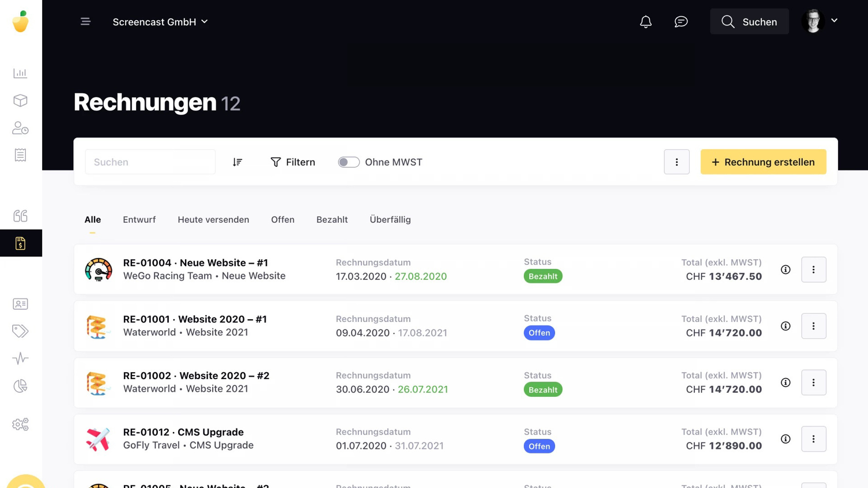Open the document list icon in the sidebar
This screenshot has width=868, height=488.
(20, 155)
